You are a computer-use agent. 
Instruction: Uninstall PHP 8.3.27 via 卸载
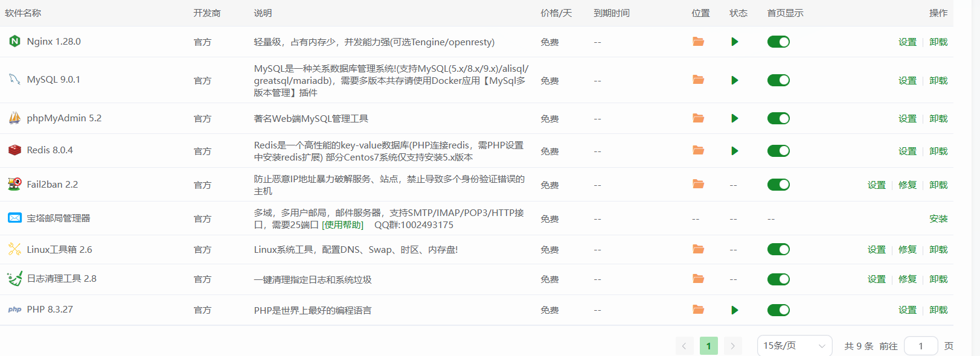(x=938, y=310)
